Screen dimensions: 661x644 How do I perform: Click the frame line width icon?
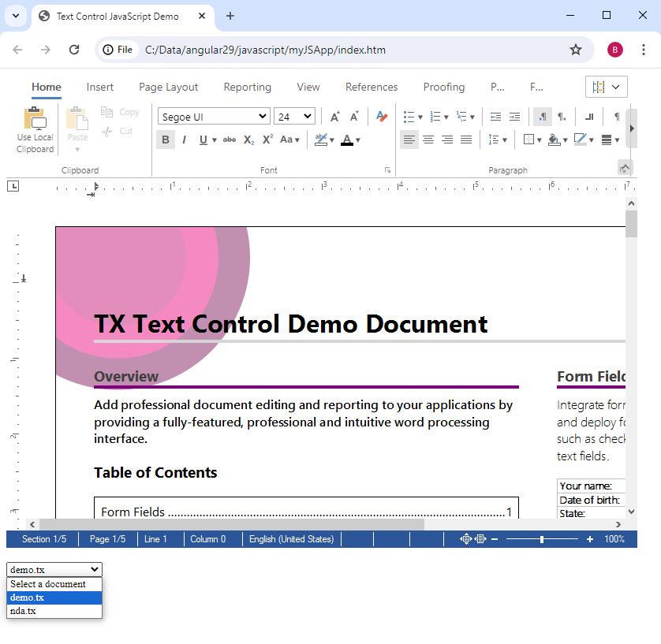coord(607,140)
